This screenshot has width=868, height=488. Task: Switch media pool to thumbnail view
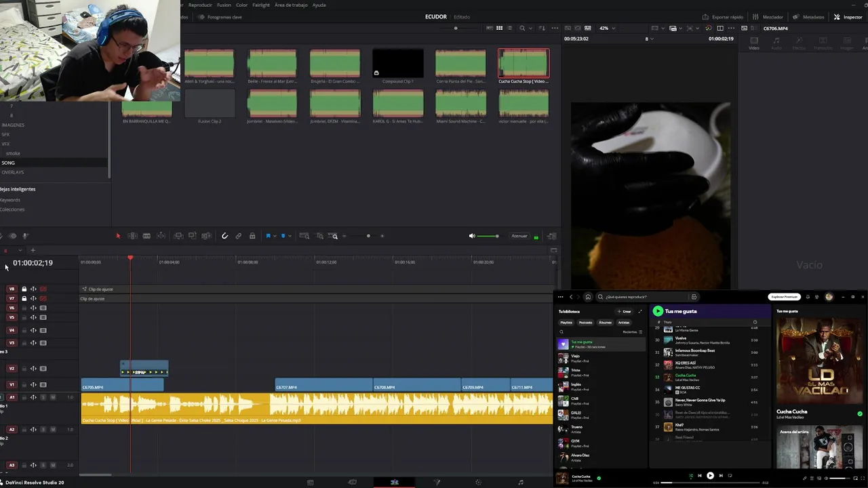[x=499, y=28]
